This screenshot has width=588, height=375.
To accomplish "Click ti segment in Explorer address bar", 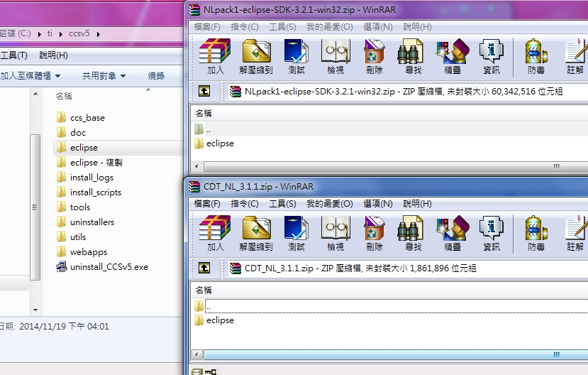I will click(50, 33).
